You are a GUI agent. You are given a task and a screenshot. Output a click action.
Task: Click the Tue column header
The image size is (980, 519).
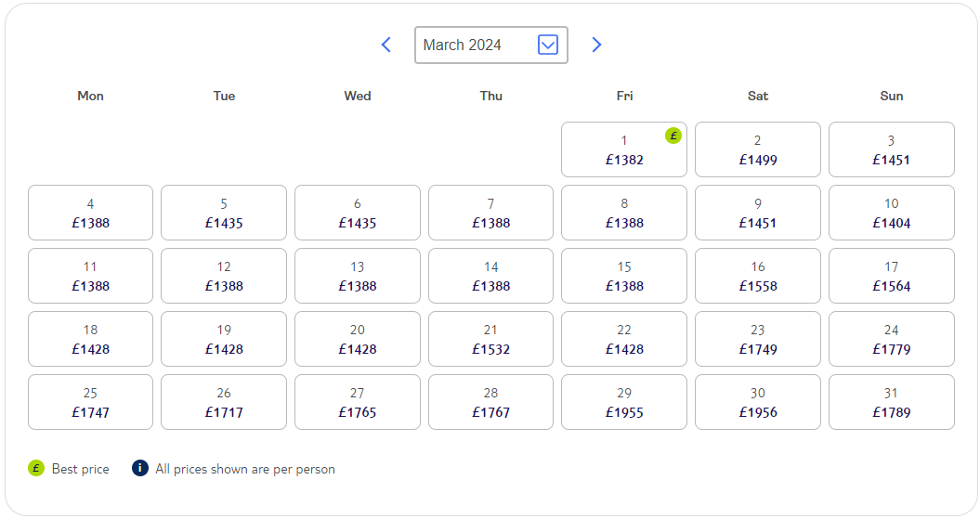pos(224,96)
